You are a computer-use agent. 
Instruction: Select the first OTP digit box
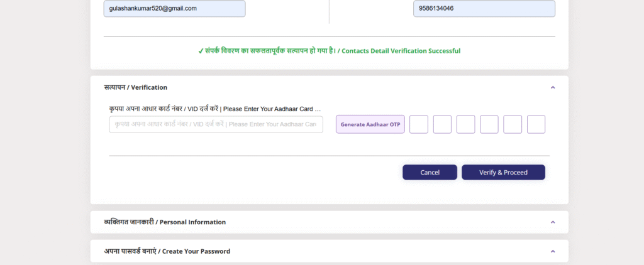[419, 124]
